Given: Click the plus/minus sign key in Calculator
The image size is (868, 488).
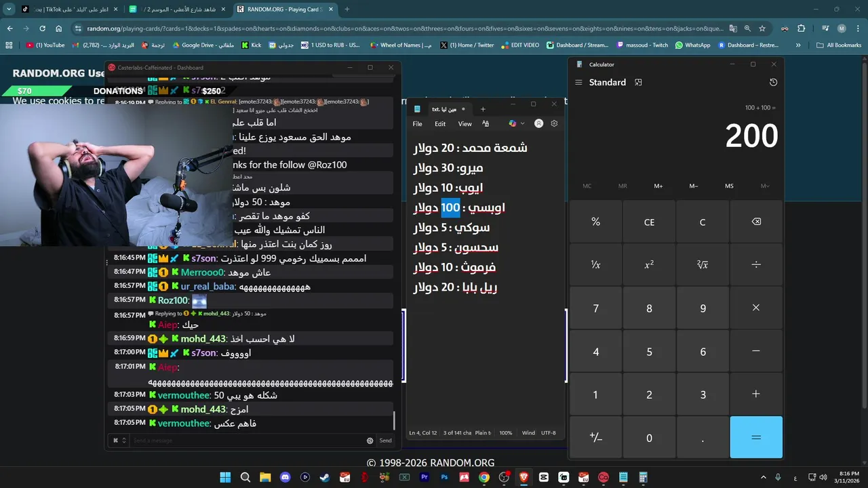Looking at the screenshot, I should click(595, 437).
